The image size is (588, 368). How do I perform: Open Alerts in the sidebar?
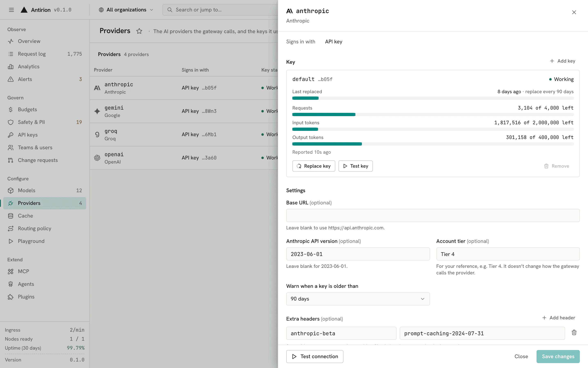coord(45,79)
